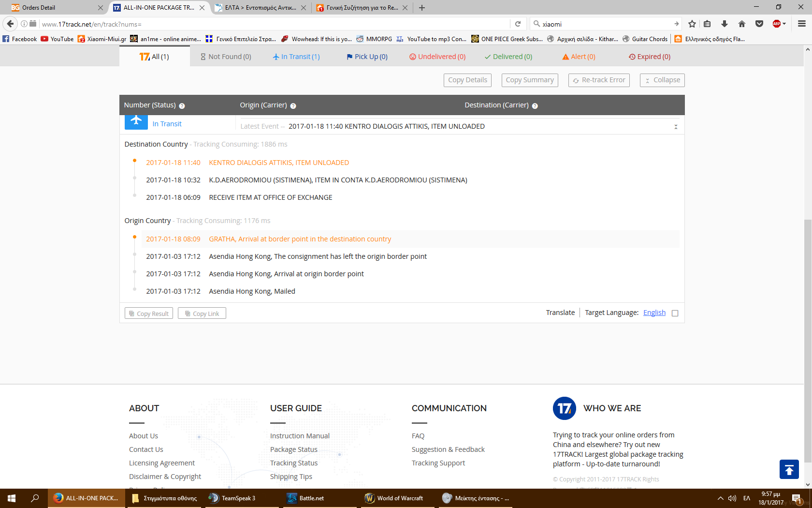
Task: Click the Copy Link button
Action: pos(202,314)
